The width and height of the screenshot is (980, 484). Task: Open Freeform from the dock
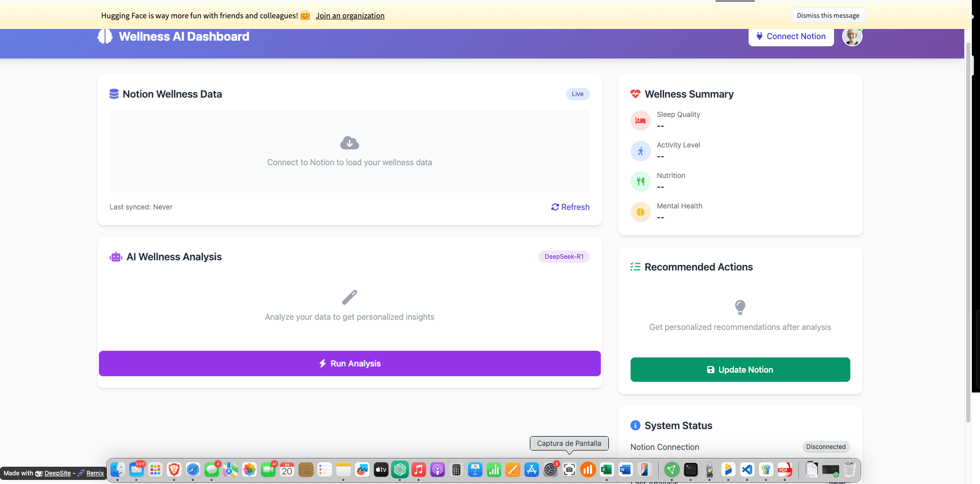tap(362, 470)
